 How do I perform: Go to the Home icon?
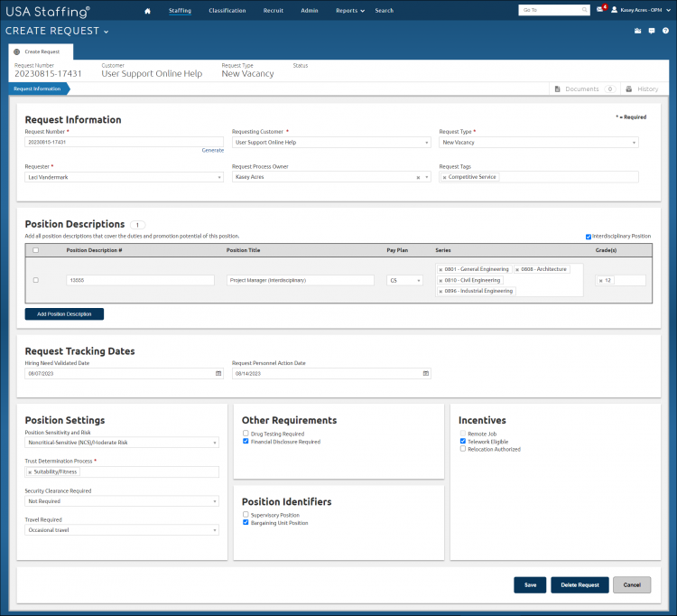(x=148, y=11)
